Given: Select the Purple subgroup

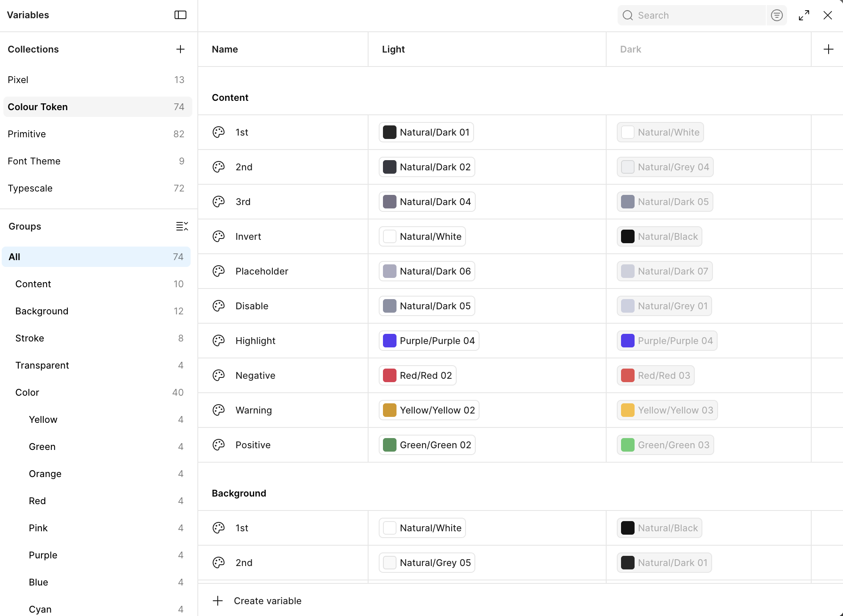Looking at the screenshot, I should (96, 555).
